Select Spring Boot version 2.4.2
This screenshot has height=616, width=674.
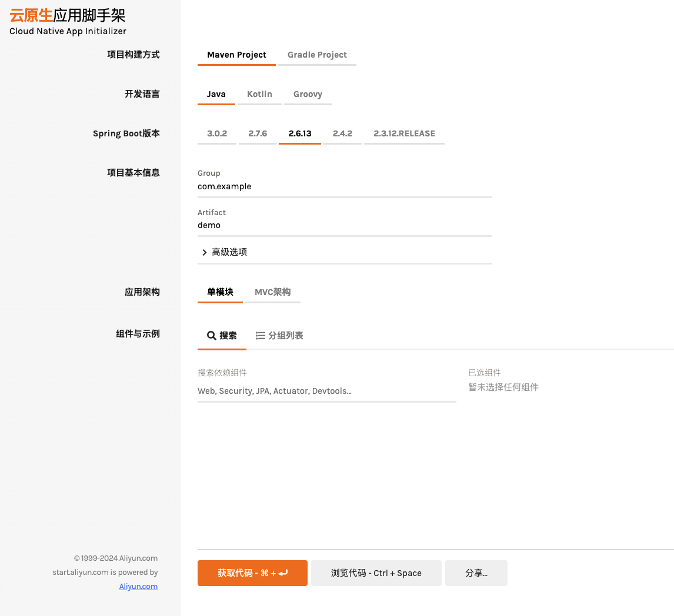click(x=343, y=133)
